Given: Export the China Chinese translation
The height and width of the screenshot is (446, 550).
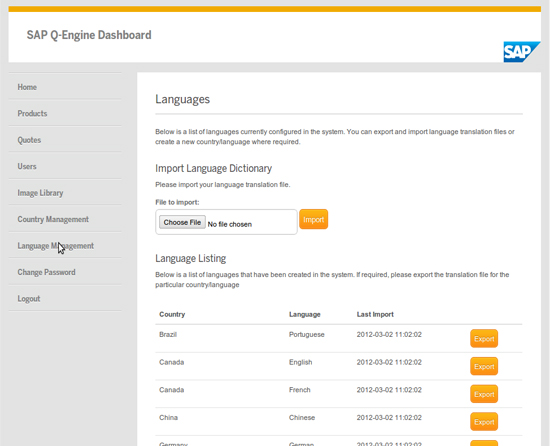Looking at the screenshot, I should (x=484, y=422).
